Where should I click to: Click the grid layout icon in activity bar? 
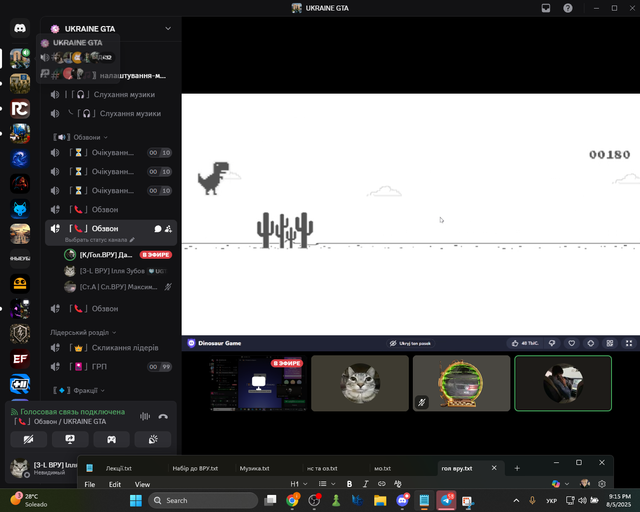[x=610, y=343]
